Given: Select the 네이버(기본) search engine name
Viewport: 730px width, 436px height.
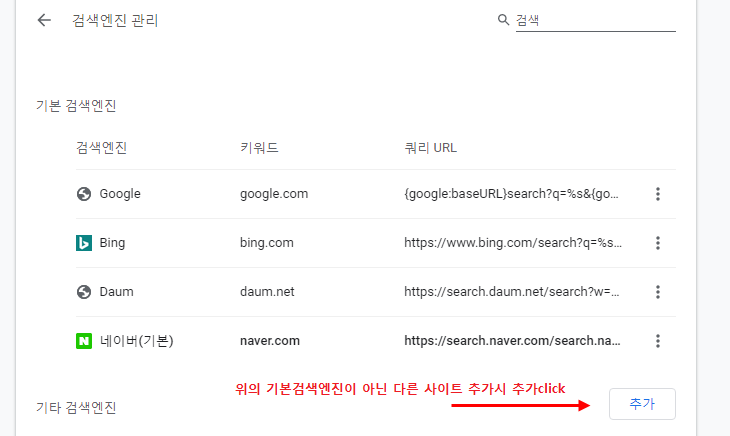Looking at the screenshot, I should [x=137, y=341].
